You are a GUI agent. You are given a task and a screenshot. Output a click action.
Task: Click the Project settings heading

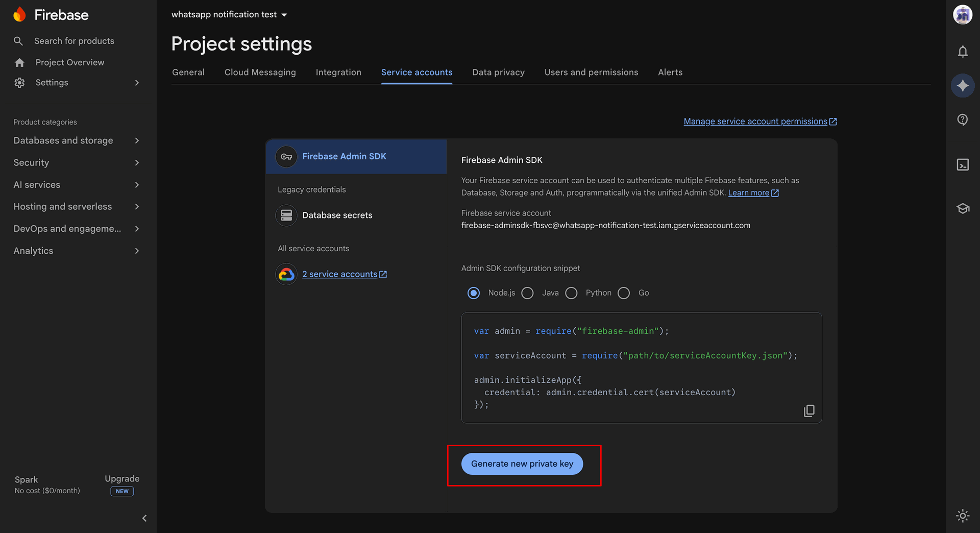241,44
